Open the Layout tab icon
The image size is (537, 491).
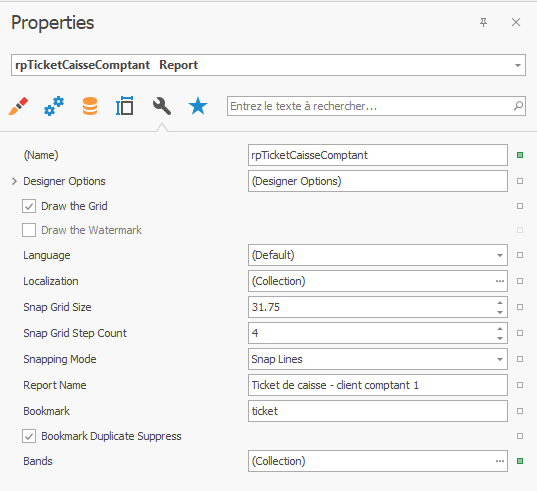pos(125,106)
